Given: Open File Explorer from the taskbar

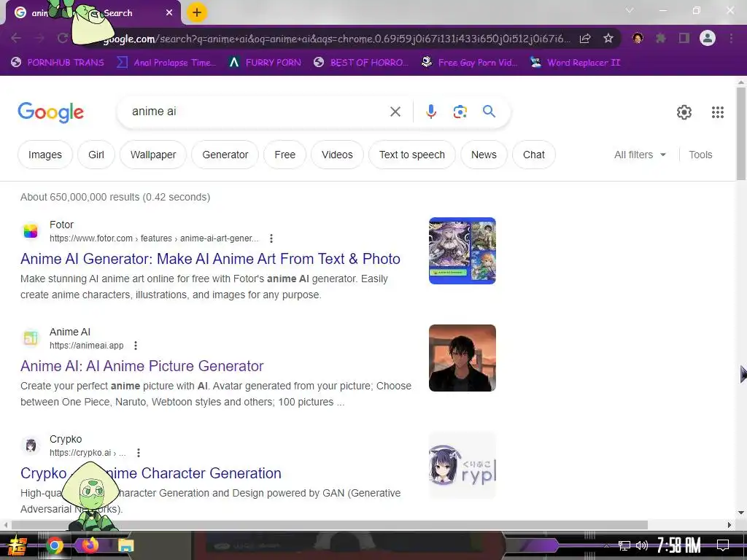Looking at the screenshot, I should coord(125,545).
